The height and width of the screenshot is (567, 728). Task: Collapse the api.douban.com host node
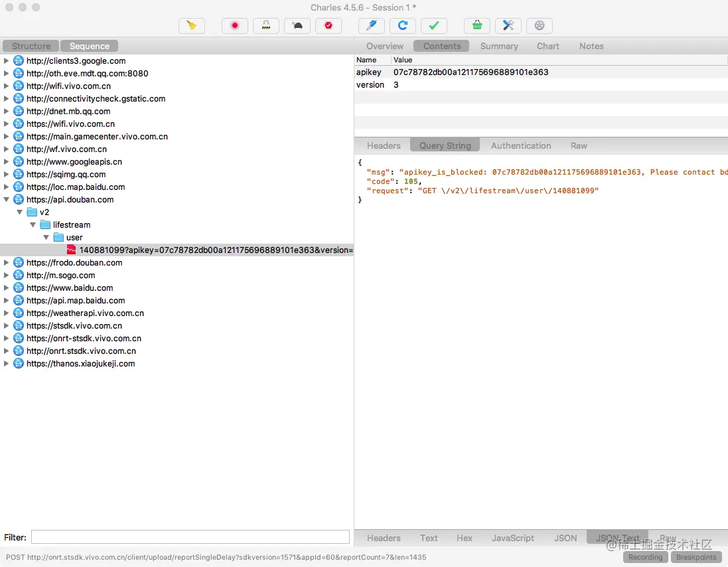click(x=6, y=199)
